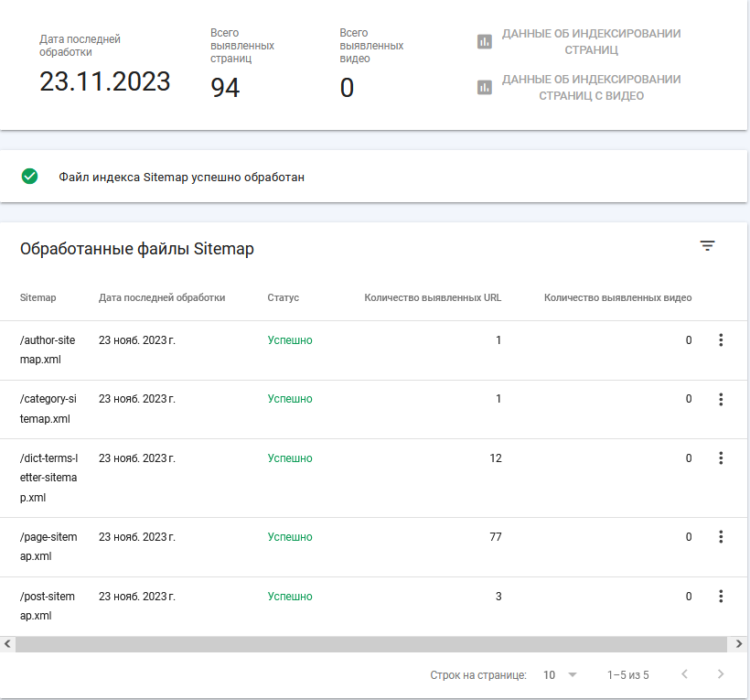The width and height of the screenshot is (750, 700).
Task: Click the 'Обработанные файлы Sitemap' heading
Action: point(137,249)
